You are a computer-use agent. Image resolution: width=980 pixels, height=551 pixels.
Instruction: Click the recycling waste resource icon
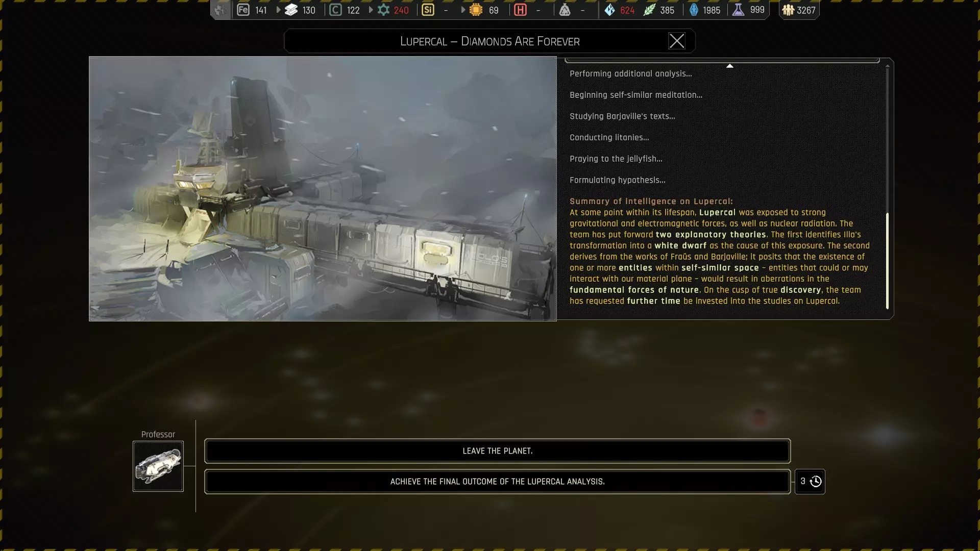565,10
